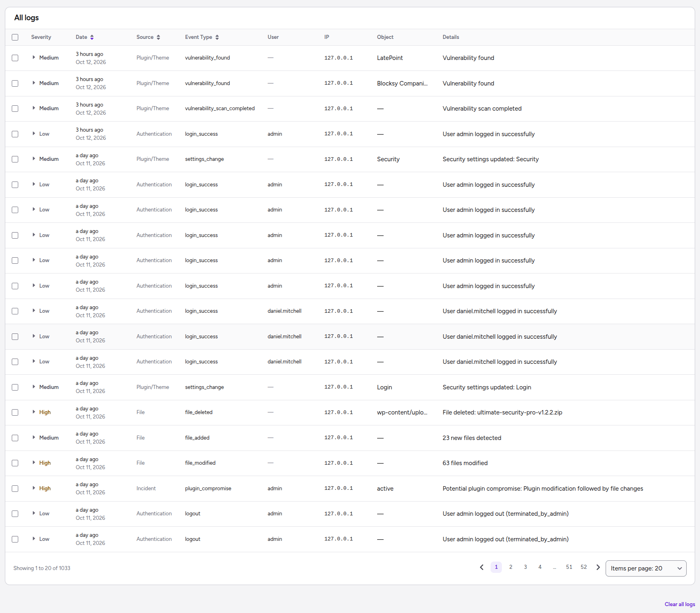This screenshot has height=613, width=700.
Task: Click the Severity column header
Action: click(41, 37)
